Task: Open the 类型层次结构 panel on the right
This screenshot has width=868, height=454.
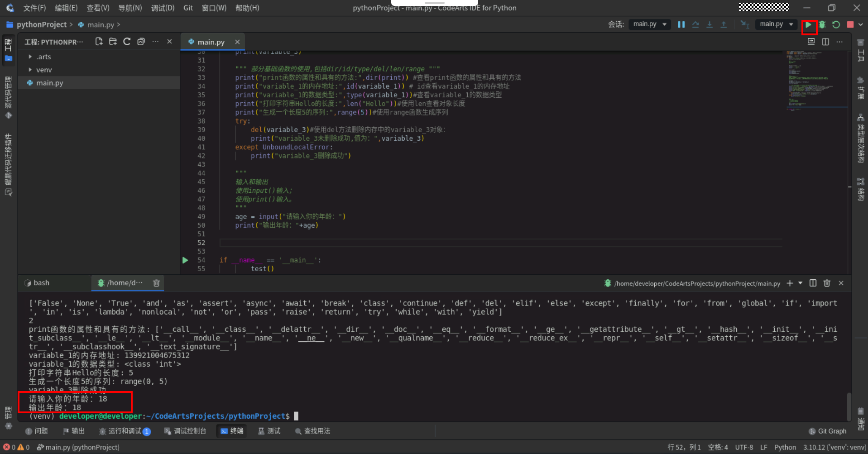Action: click(x=860, y=139)
